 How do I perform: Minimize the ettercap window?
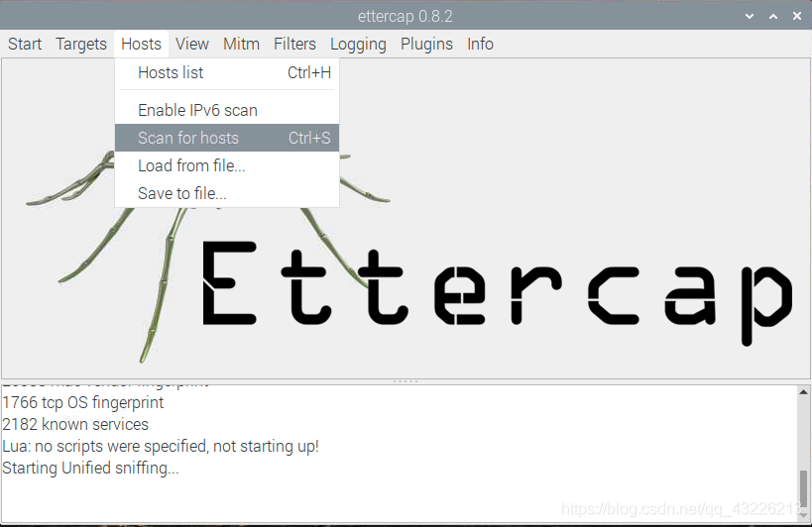[750, 16]
